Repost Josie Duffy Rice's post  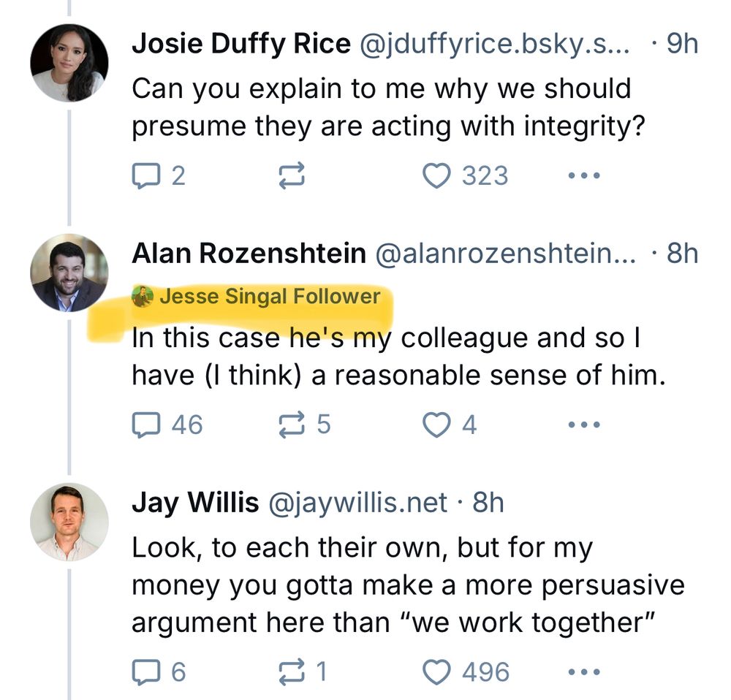[292, 176]
